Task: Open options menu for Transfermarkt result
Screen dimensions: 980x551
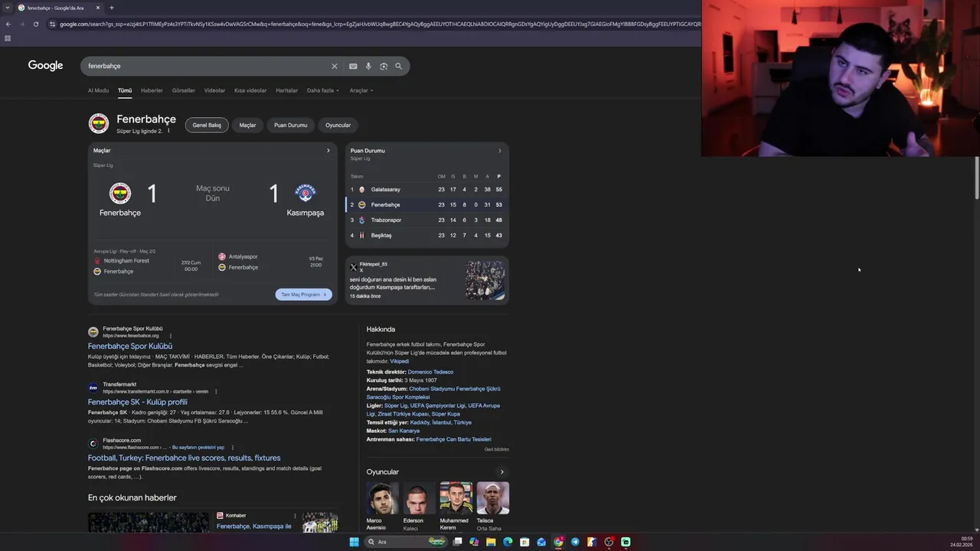Action: pyautogui.click(x=216, y=392)
